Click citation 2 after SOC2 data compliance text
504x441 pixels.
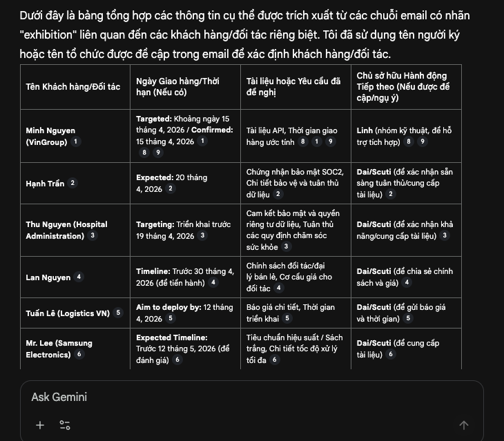point(278,194)
